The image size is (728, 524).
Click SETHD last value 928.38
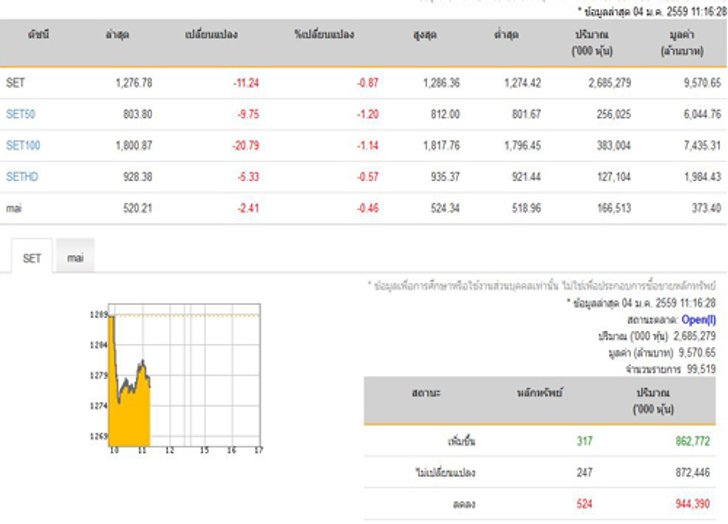[x=137, y=177]
